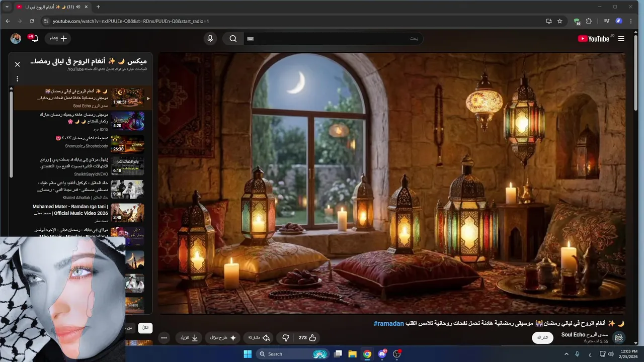Open the tab search dropdown arrow
This screenshot has height=362, width=644.
click(x=7, y=7)
